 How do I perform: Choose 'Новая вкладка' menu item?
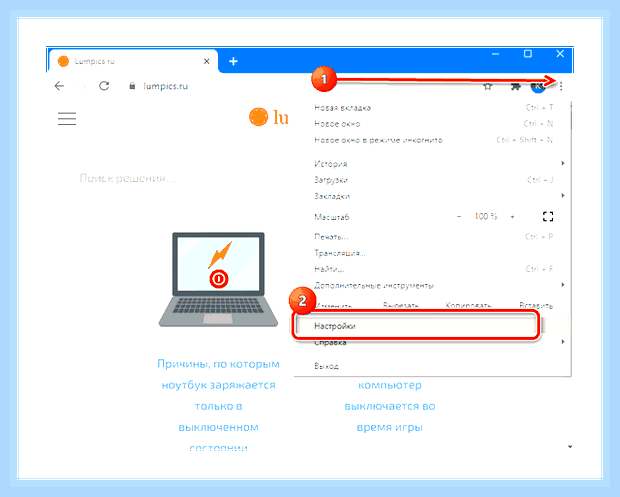tap(433, 108)
